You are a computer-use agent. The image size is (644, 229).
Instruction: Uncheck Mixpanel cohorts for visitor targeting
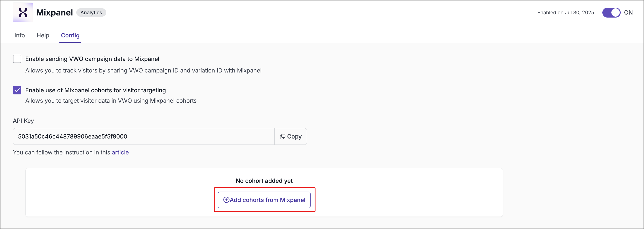pyautogui.click(x=17, y=90)
